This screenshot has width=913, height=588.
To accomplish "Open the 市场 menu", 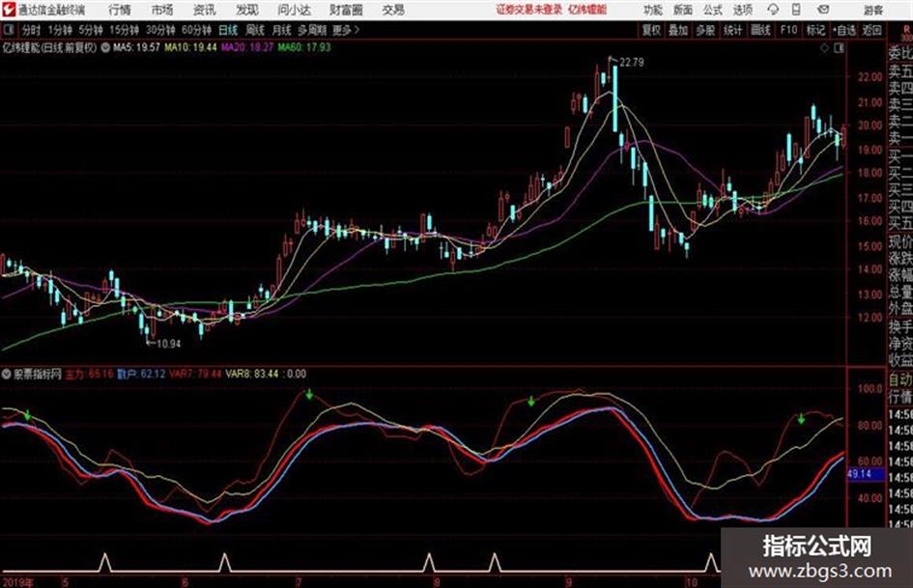I will click(x=162, y=10).
